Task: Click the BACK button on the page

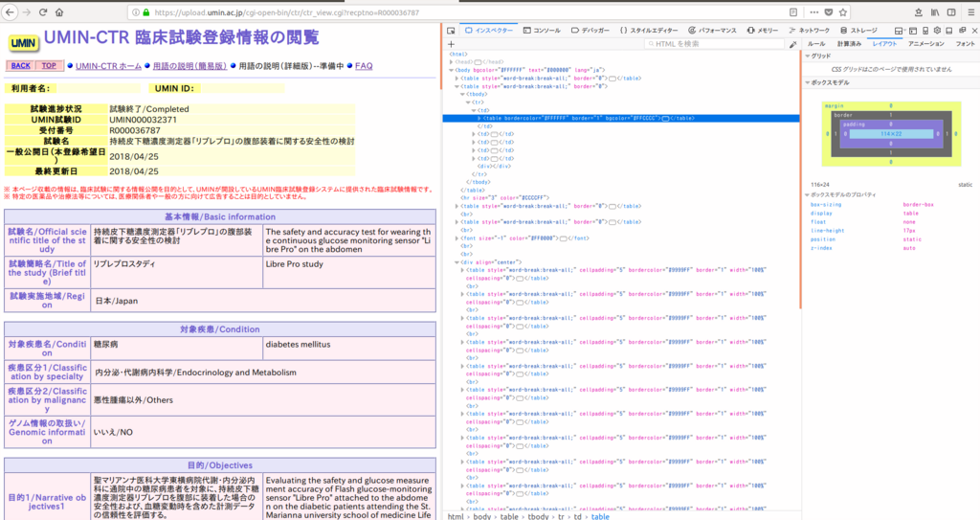Action: pos(21,66)
